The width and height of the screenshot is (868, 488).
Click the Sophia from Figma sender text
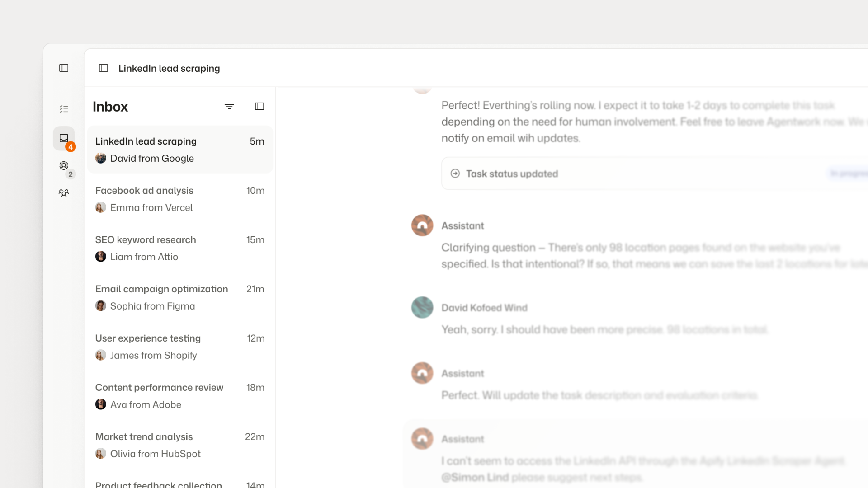click(x=153, y=306)
